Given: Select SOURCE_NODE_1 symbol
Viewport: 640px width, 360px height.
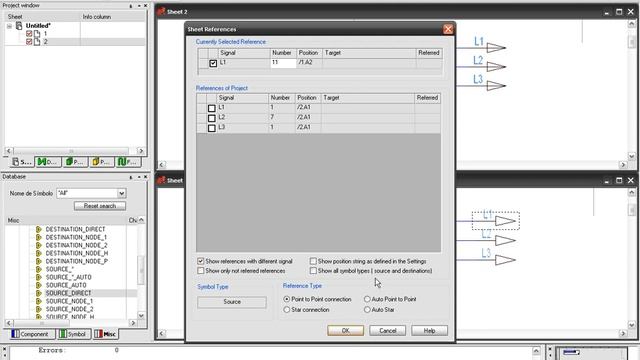Looking at the screenshot, I should point(69,301).
